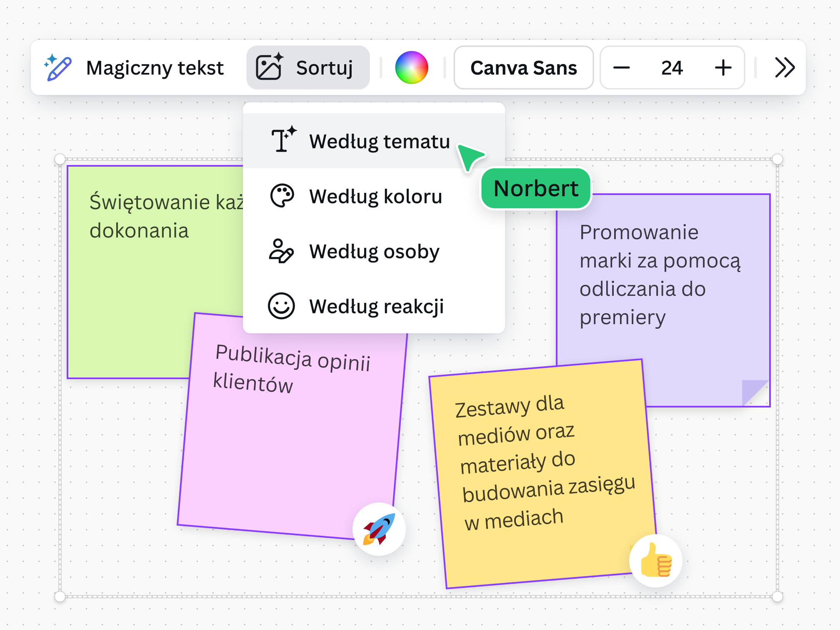This screenshot has width=840, height=630.
Task: Choose Według koloru from the sort menu
Action: pyautogui.click(x=375, y=197)
